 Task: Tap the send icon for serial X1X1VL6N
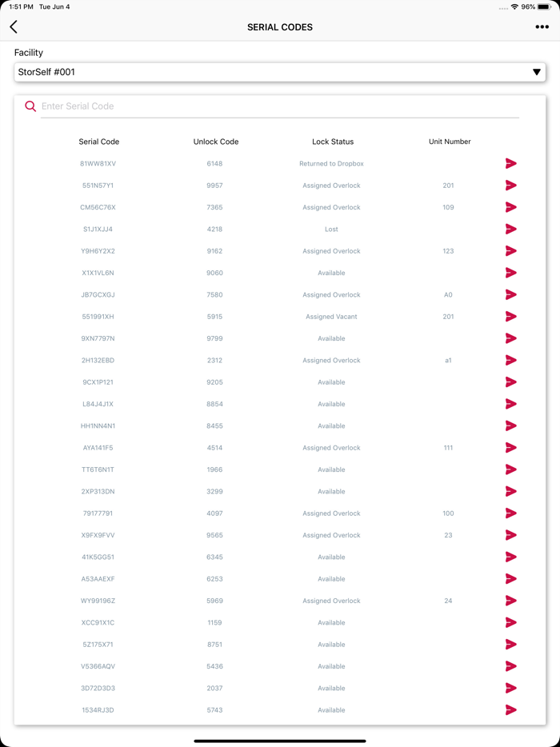[510, 273]
